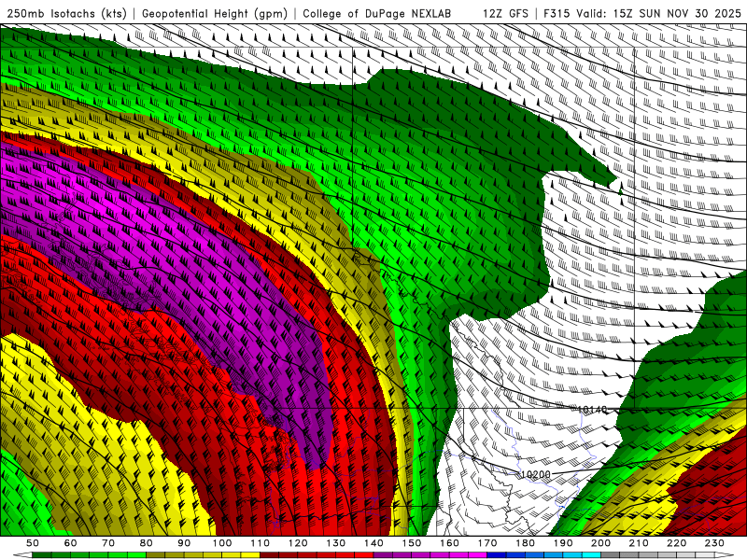Click the 200 knot legend label
This screenshot has height=560, width=747.
600,543
